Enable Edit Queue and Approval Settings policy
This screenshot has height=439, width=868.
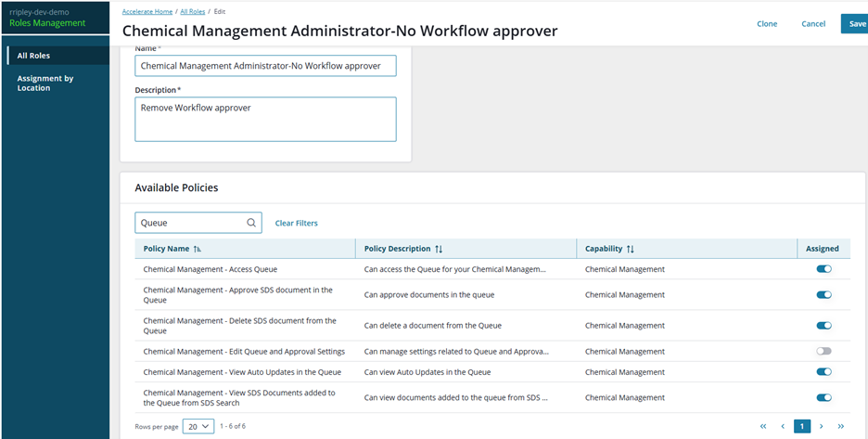[x=823, y=351]
